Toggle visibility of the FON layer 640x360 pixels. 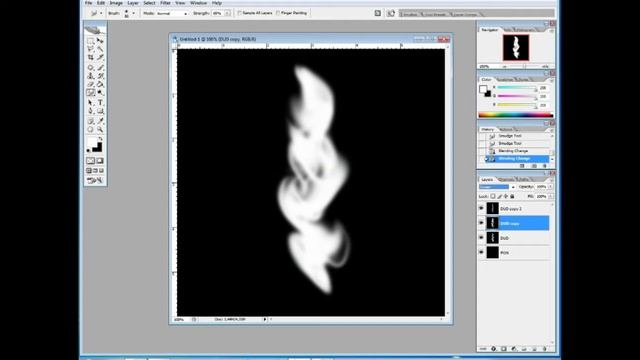pos(482,253)
